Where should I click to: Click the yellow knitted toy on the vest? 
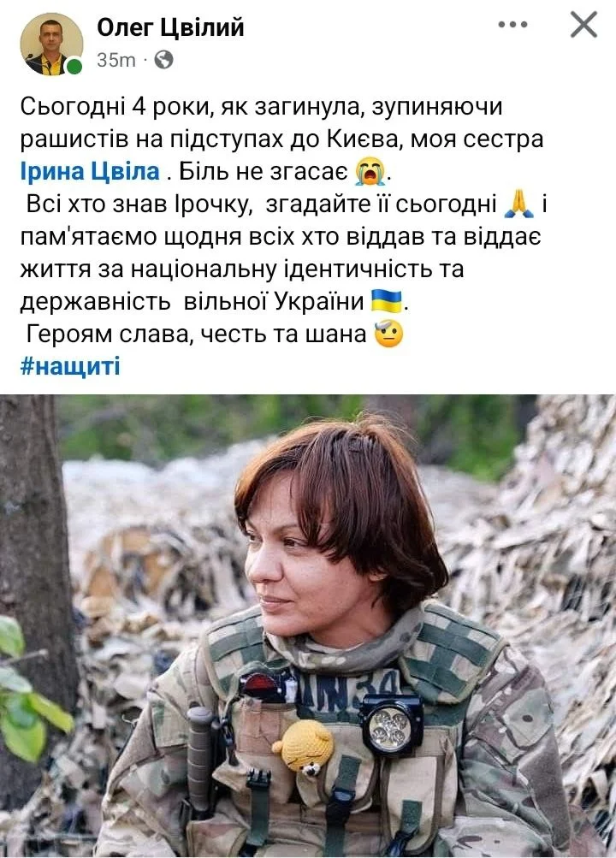[x=305, y=748]
